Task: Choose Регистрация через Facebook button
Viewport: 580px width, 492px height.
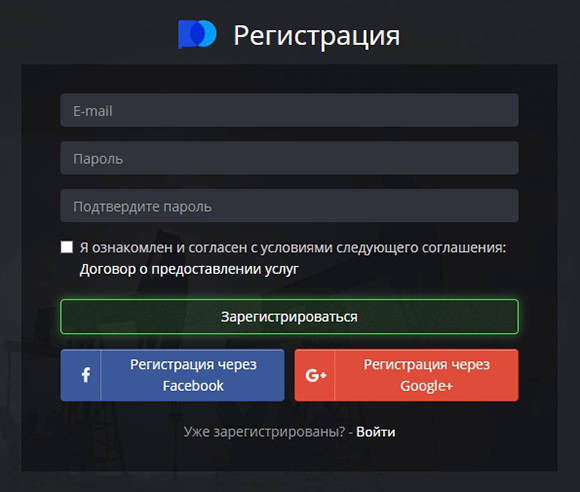Action: 172,375
